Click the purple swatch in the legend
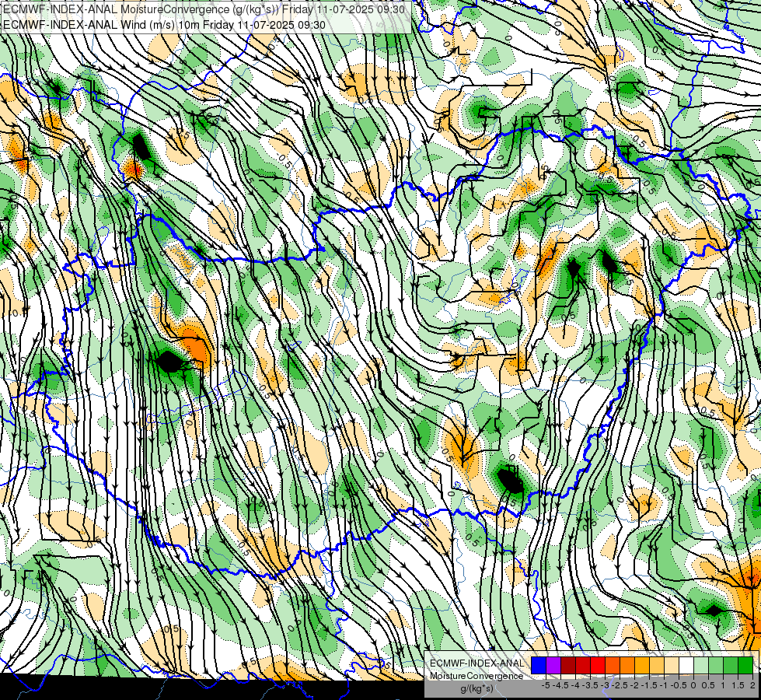This screenshot has height=700, width=761. pyautogui.click(x=553, y=665)
